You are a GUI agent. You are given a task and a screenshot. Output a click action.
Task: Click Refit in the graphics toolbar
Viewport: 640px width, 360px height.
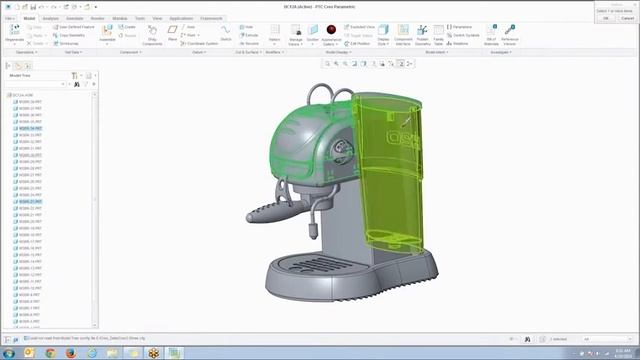(x=327, y=63)
